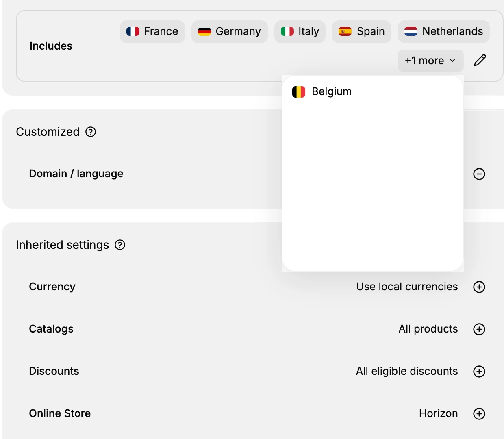Viewport: 504px width, 439px height.
Task: Click the All eligible discounts value
Action: 407,371
